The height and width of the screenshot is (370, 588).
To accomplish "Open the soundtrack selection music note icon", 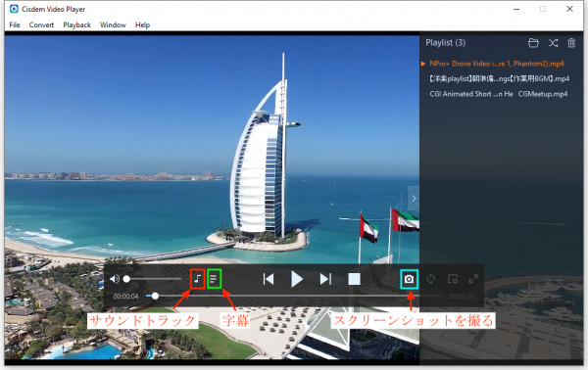I will point(198,279).
